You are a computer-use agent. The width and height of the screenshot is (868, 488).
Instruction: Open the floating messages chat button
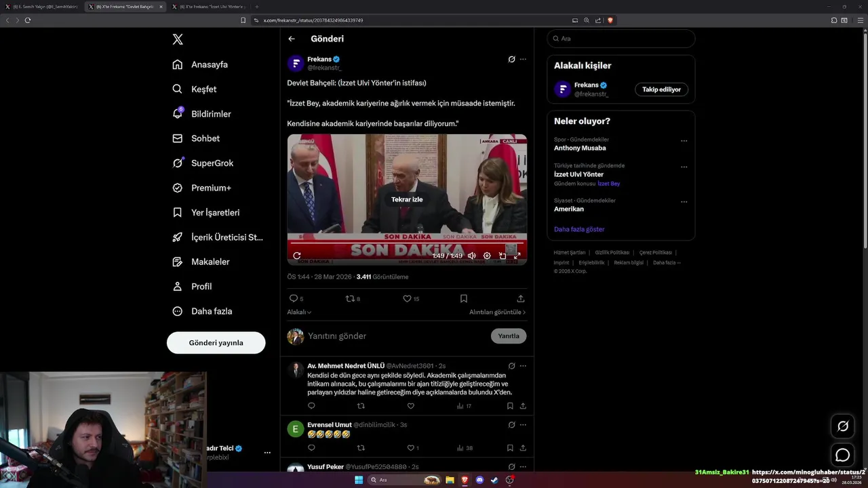(843, 455)
